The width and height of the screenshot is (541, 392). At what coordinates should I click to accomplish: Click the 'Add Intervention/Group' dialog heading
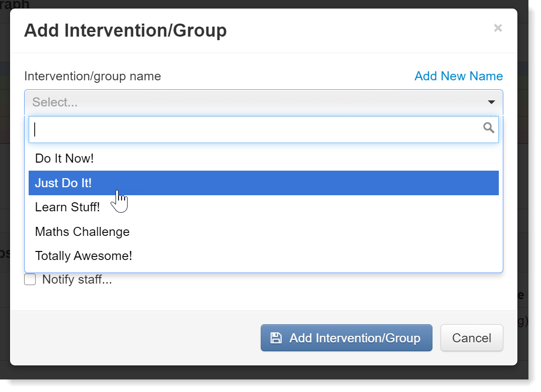(x=125, y=30)
